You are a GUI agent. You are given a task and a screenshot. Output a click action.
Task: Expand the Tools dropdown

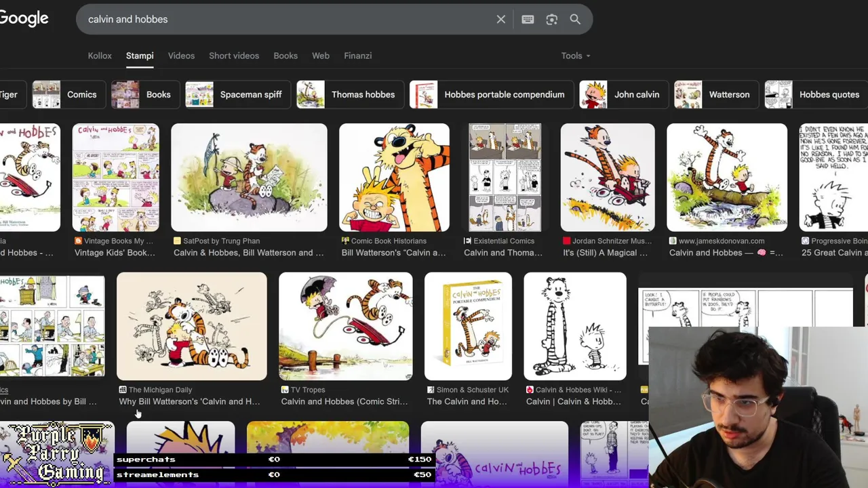coord(576,56)
